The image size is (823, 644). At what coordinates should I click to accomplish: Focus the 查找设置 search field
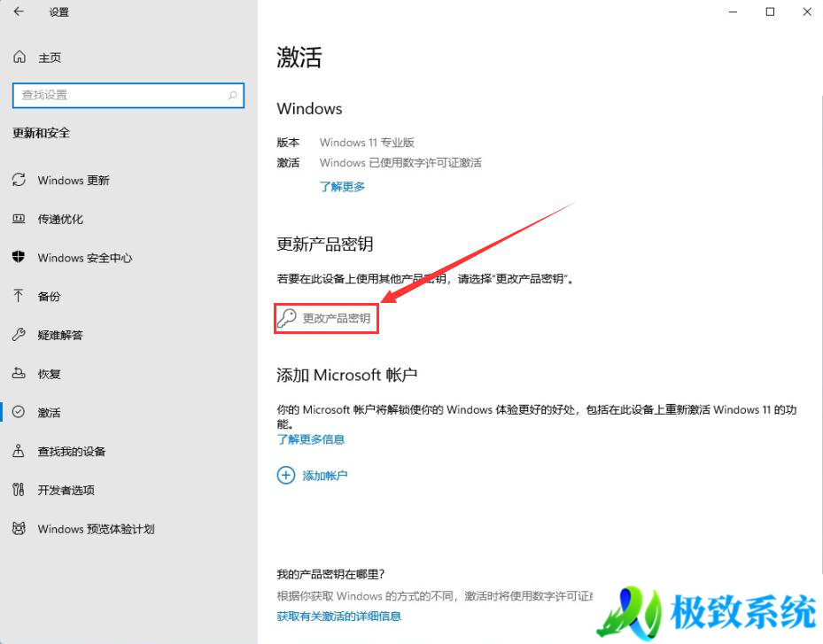pyautogui.click(x=128, y=95)
